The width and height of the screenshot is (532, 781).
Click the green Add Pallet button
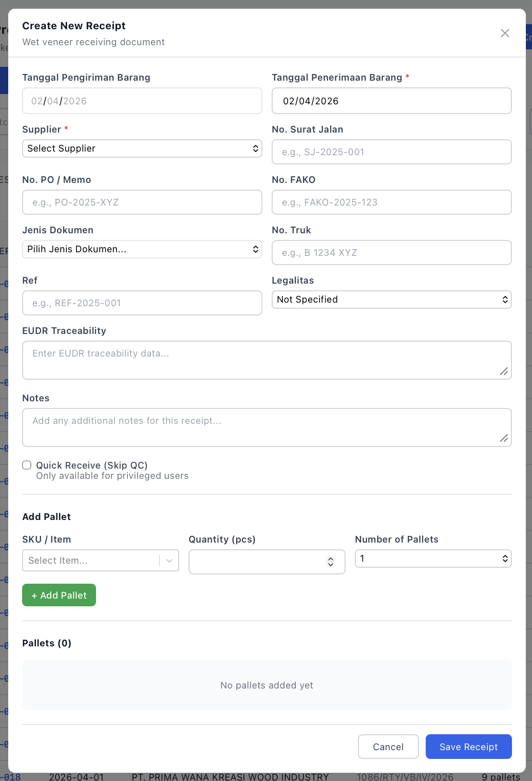pos(59,595)
